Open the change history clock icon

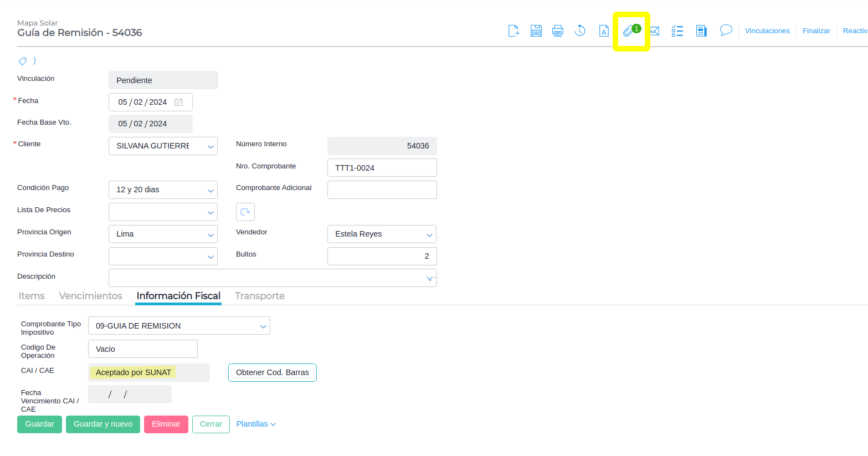pos(580,31)
